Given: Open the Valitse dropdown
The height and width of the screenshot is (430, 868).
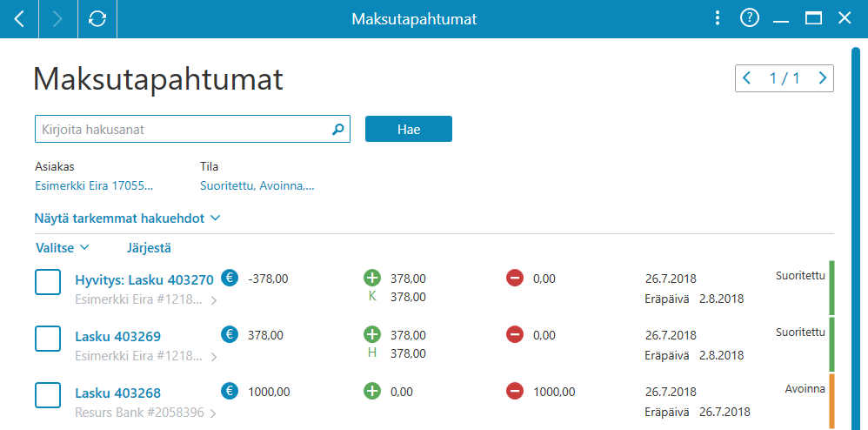Looking at the screenshot, I should [x=62, y=248].
